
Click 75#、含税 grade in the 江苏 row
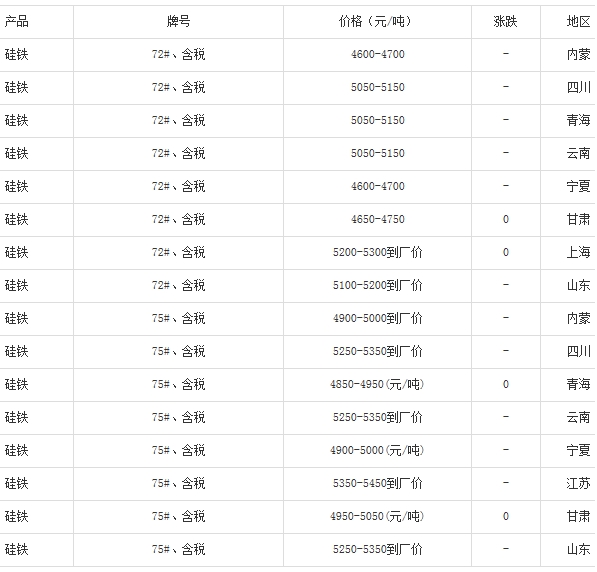tap(178, 484)
